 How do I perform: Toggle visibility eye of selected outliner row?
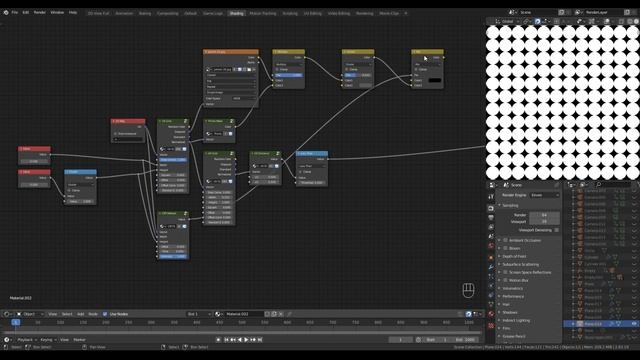point(634,324)
